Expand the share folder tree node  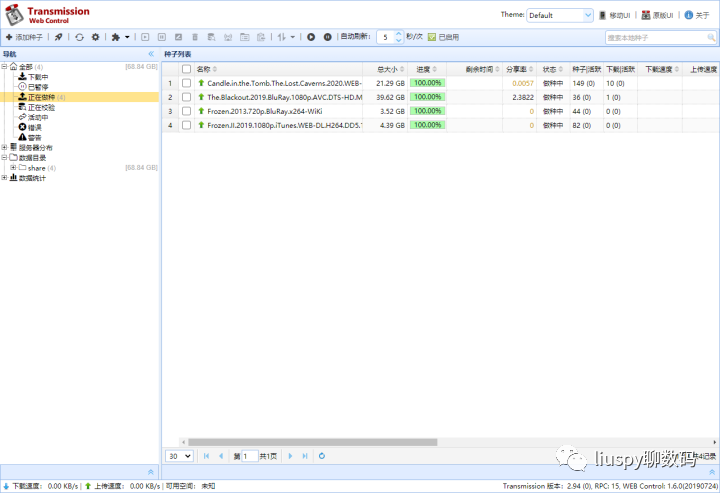click(x=13, y=168)
